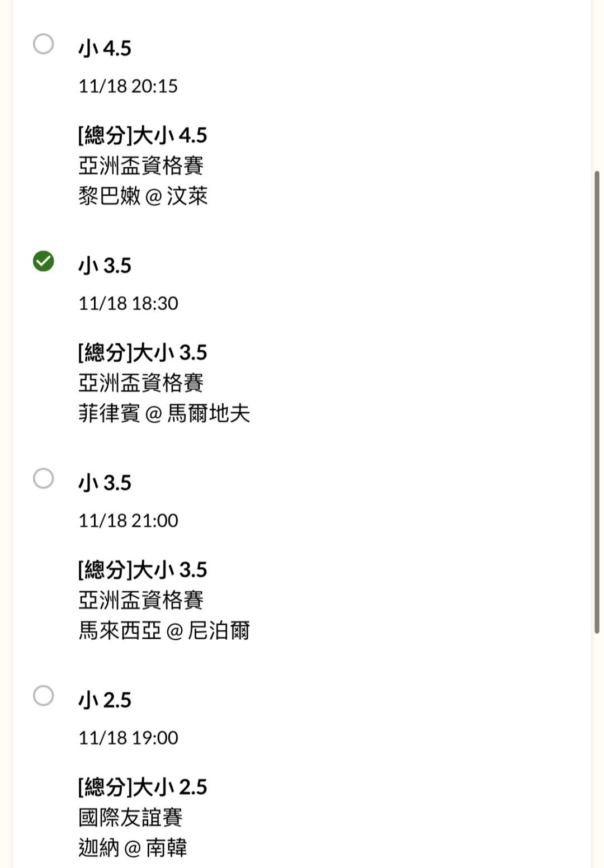This screenshot has height=868, width=604.
Task: Open the 黎巴嫩 @ 汶萊 match
Action: [143, 196]
